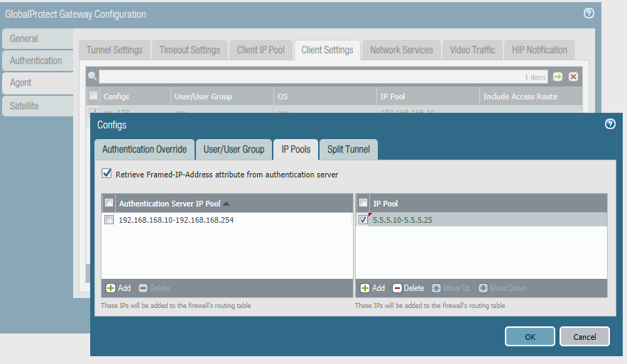This screenshot has width=627, height=364.
Task: Open Tunnel Settings tab
Action: pos(114,50)
